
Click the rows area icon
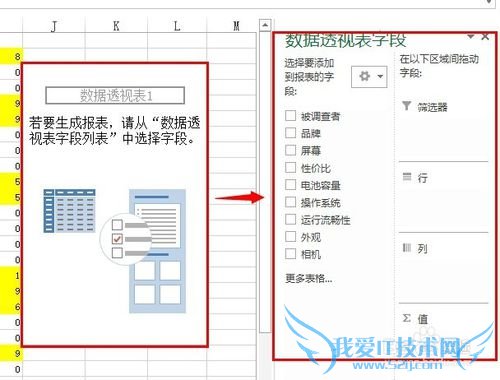(407, 177)
